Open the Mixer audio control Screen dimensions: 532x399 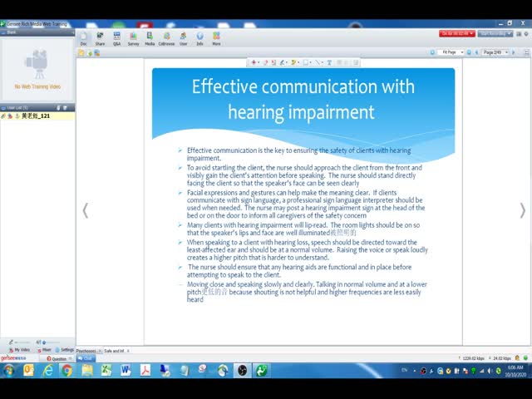coord(45,350)
